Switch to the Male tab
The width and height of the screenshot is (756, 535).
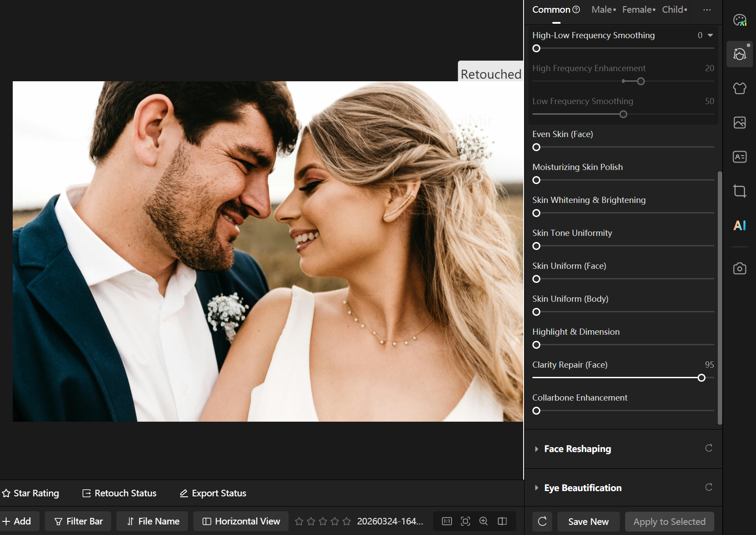point(603,10)
